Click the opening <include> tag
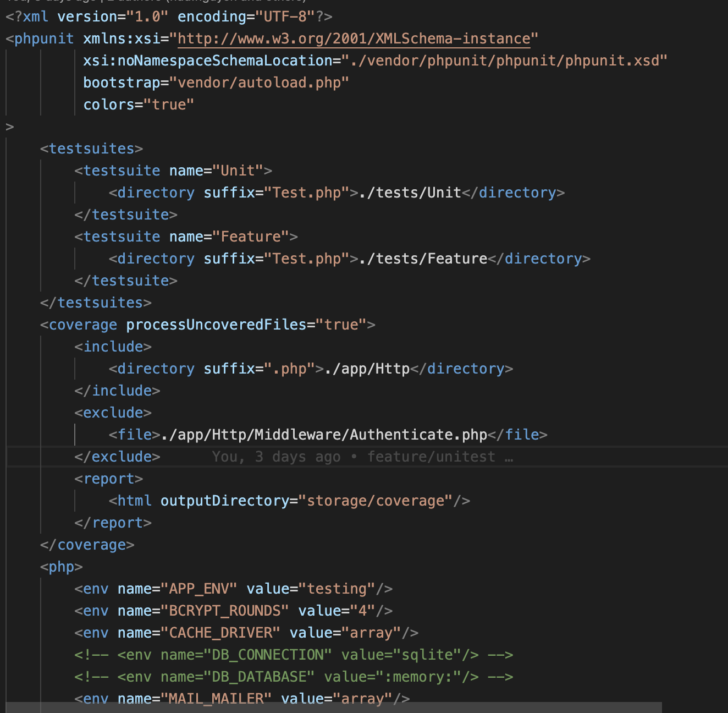728x713 pixels. coord(113,347)
